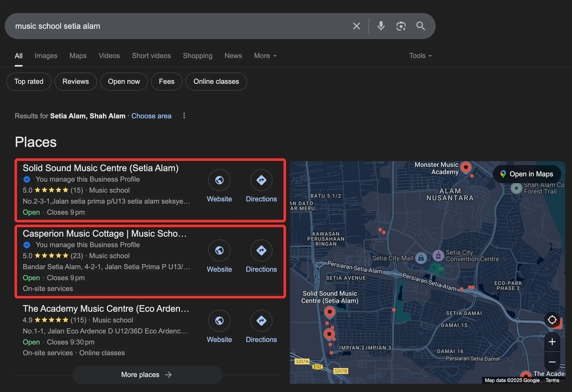Screen dimensions: 572x392
Task: Open Casperion Music Cottage listing title
Action: point(105,234)
